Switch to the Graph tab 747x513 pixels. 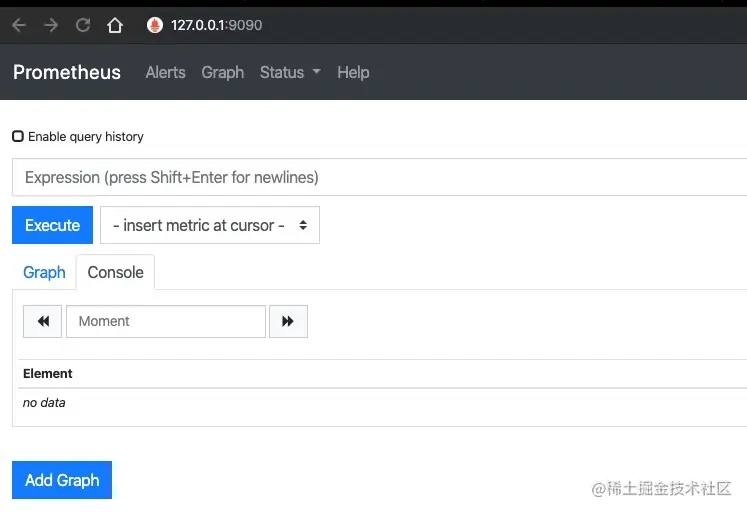click(44, 272)
